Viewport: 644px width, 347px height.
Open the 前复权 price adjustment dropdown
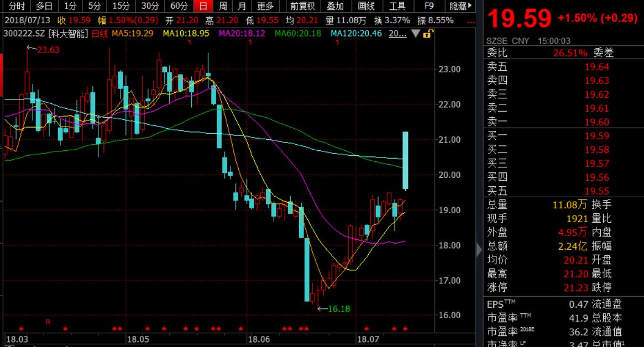click(302, 6)
